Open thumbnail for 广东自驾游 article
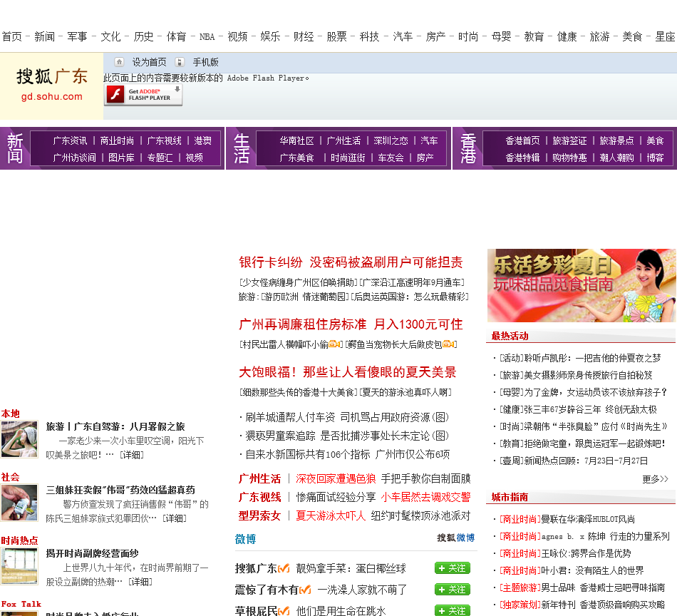This screenshot has width=677, height=616. [x=19, y=439]
